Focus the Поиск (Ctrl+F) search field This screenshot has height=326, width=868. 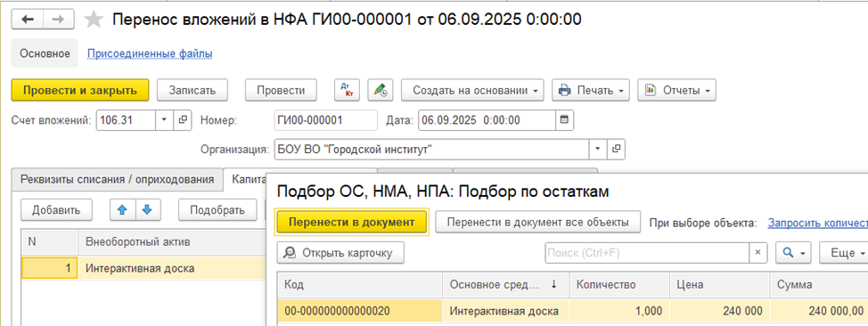point(647,252)
